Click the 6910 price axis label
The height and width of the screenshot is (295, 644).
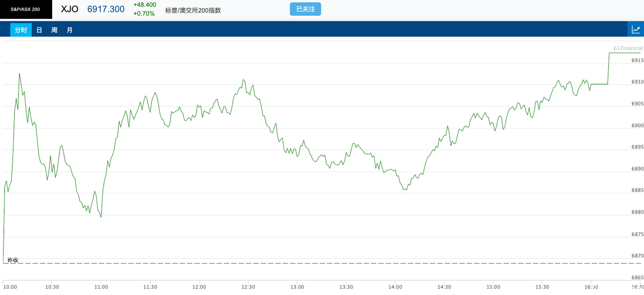[637, 82]
